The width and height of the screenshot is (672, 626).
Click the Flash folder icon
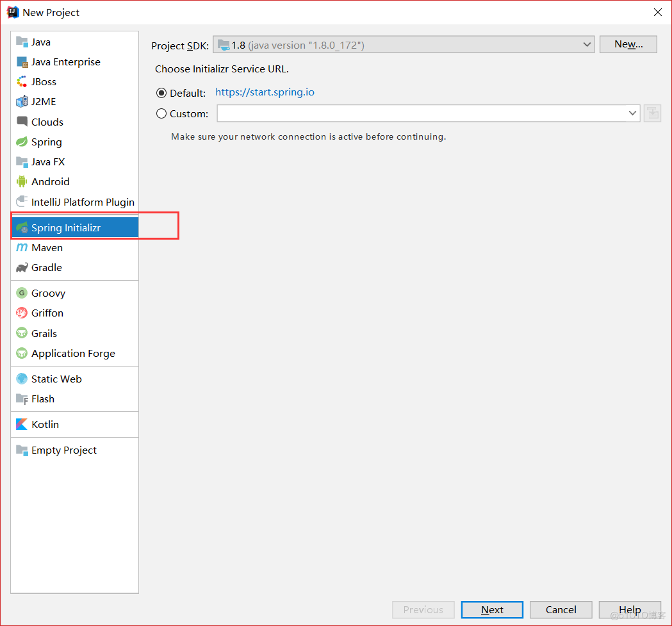pyautogui.click(x=22, y=399)
